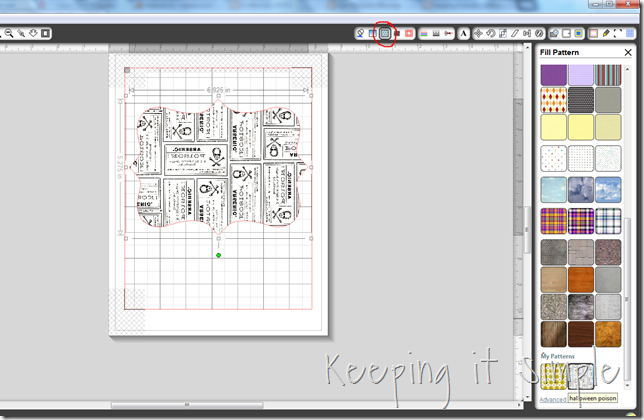Close the Fill Pattern panel
The height and width of the screenshot is (420, 644).
[x=627, y=51]
